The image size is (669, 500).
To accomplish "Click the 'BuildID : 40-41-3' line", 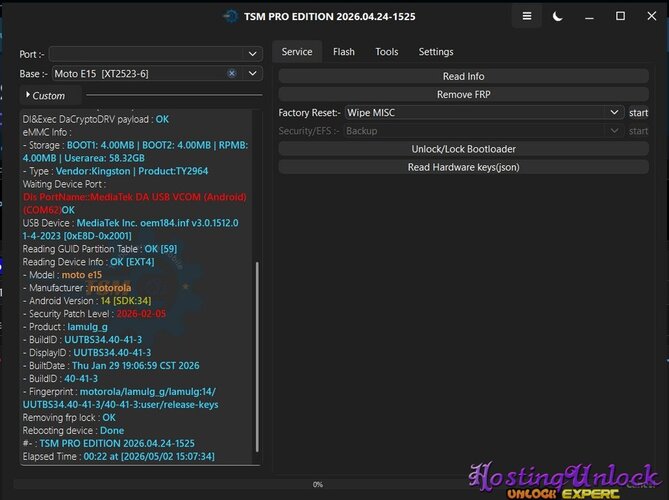I will (60, 378).
